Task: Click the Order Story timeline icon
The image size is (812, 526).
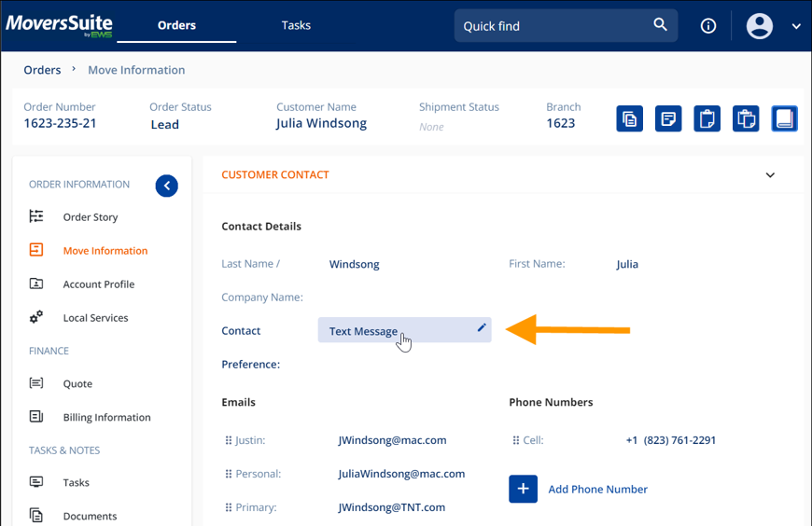Action: tap(36, 215)
